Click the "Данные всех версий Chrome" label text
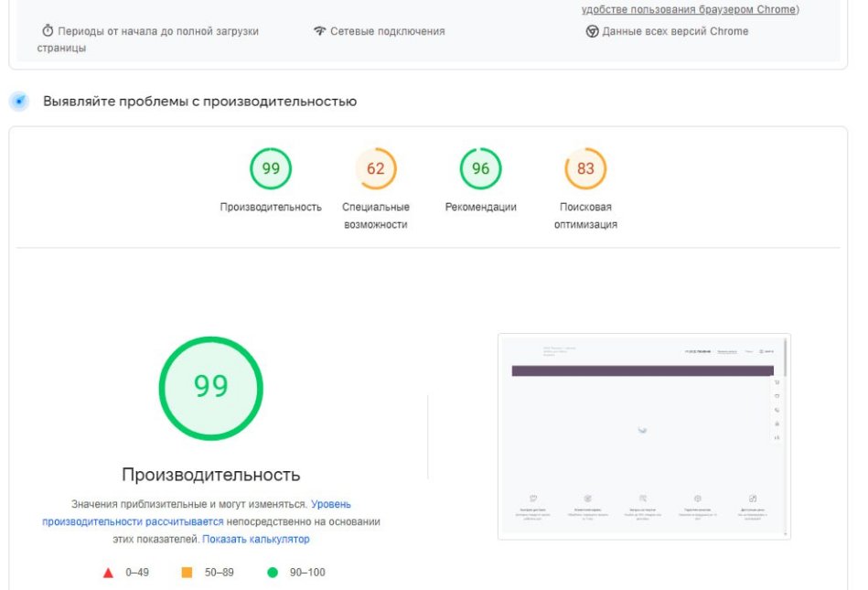868x590 pixels. click(x=675, y=32)
